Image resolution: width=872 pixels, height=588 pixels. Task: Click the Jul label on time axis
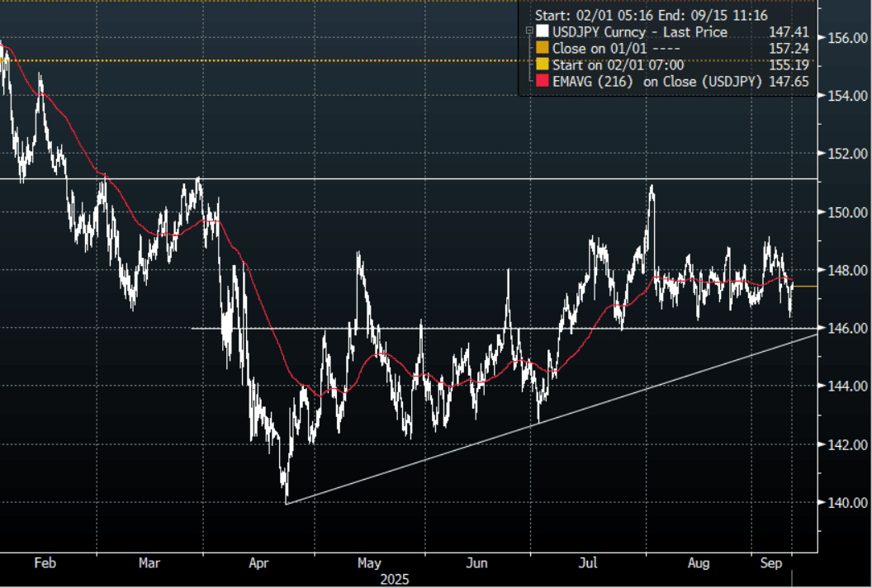[x=588, y=563]
